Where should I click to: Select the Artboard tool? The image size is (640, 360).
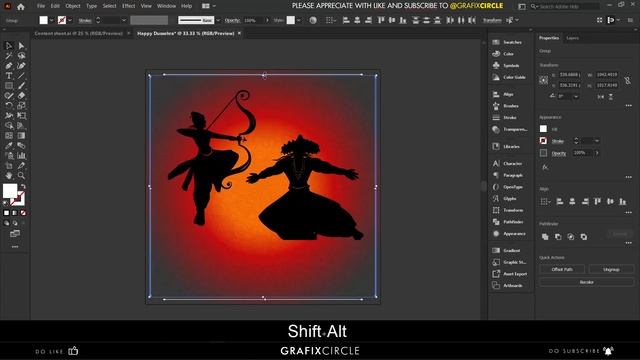tap(9, 166)
